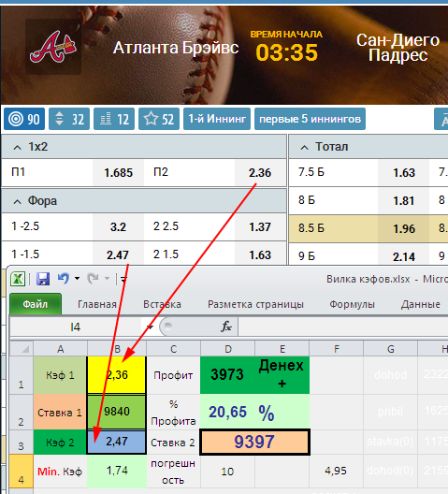Open the 32 markets arrows filter
448x494 pixels.
(69, 119)
